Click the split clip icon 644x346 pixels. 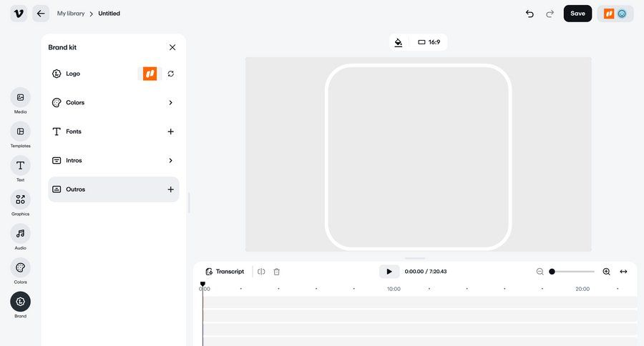pos(261,272)
